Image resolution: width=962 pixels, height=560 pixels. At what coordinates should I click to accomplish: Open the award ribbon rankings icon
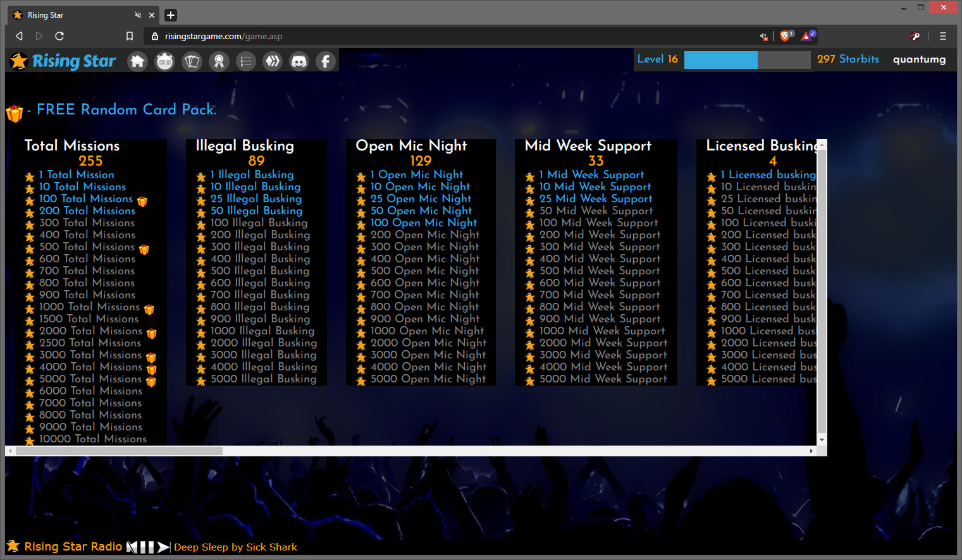(219, 61)
